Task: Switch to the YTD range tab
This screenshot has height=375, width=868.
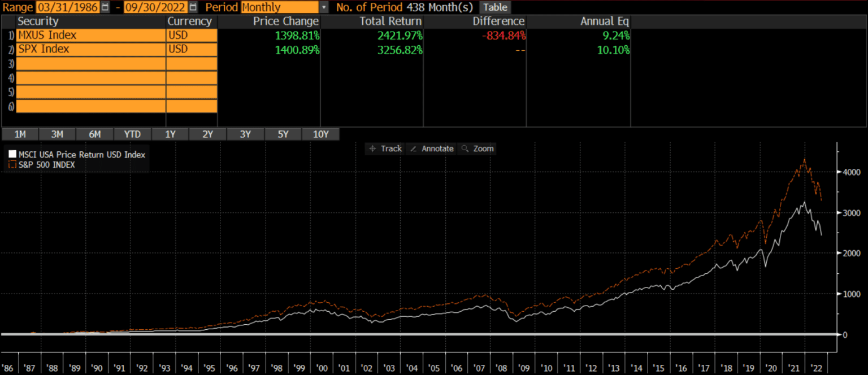Action: point(132,134)
